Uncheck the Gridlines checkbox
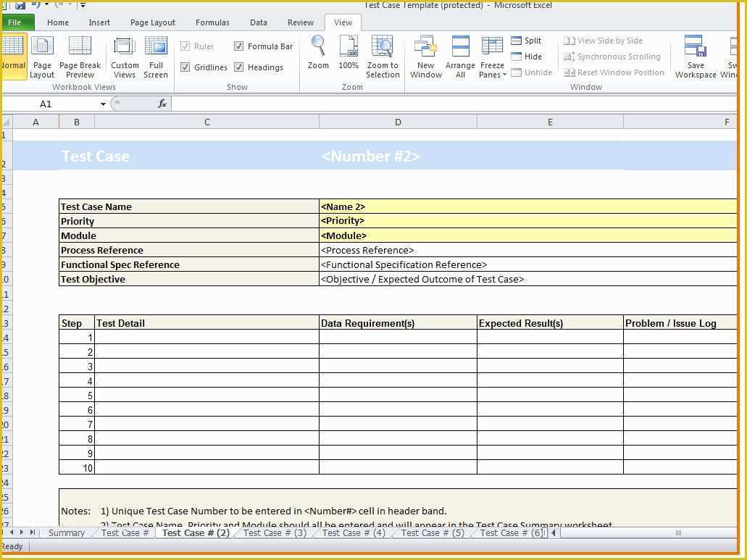Image resolution: width=747 pixels, height=560 pixels. [x=185, y=67]
